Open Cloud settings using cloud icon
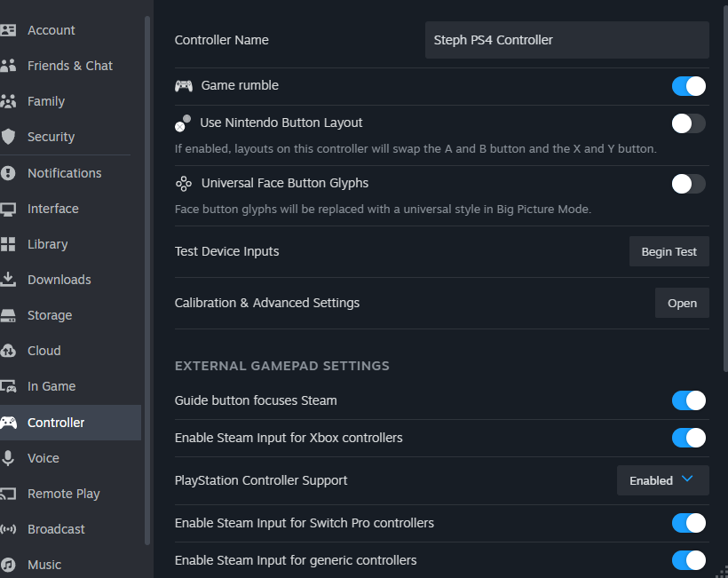The image size is (728, 578). point(8,351)
